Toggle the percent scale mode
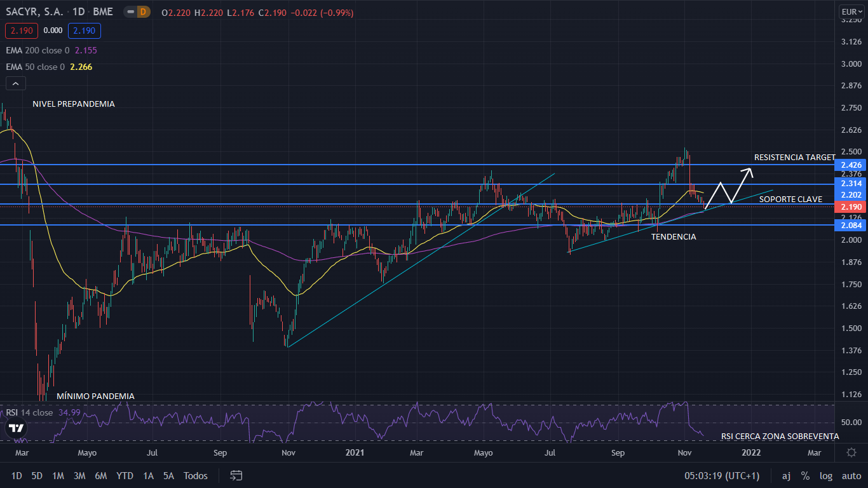Viewport: 868px width, 488px height. [x=805, y=475]
